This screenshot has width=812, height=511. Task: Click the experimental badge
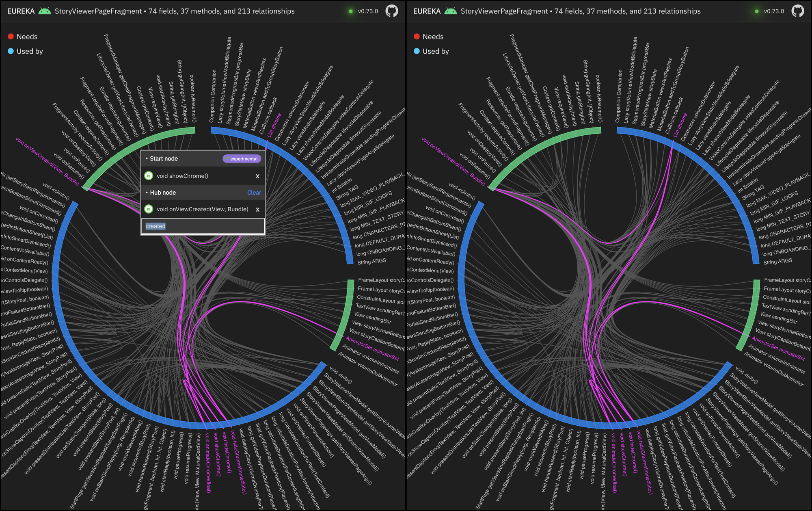(x=242, y=159)
